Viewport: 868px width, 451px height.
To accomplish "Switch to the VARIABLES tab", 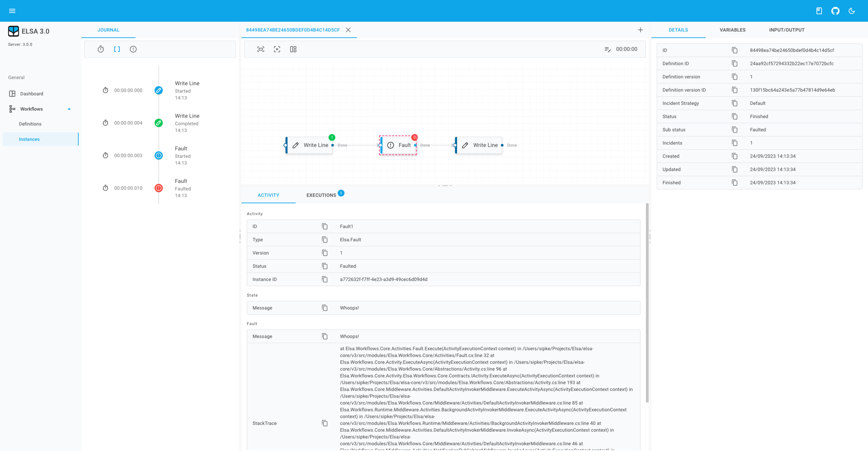I will coord(732,30).
